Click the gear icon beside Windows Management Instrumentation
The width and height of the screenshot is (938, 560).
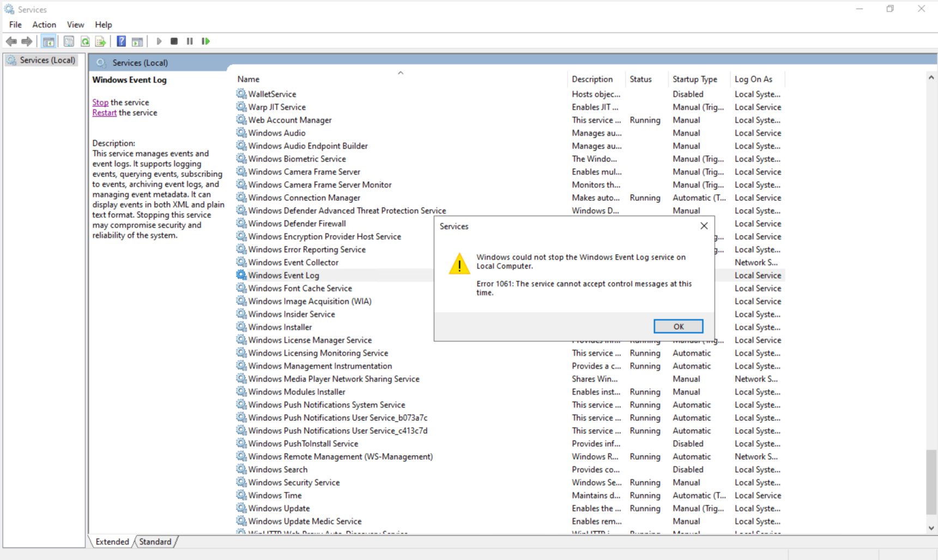coord(241,366)
